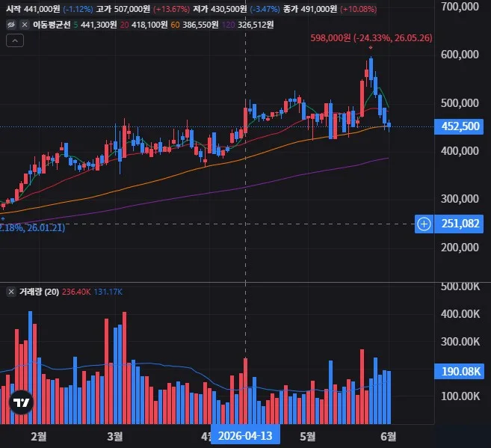Click the 5-day moving average value 441,300원

coord(99,25)
